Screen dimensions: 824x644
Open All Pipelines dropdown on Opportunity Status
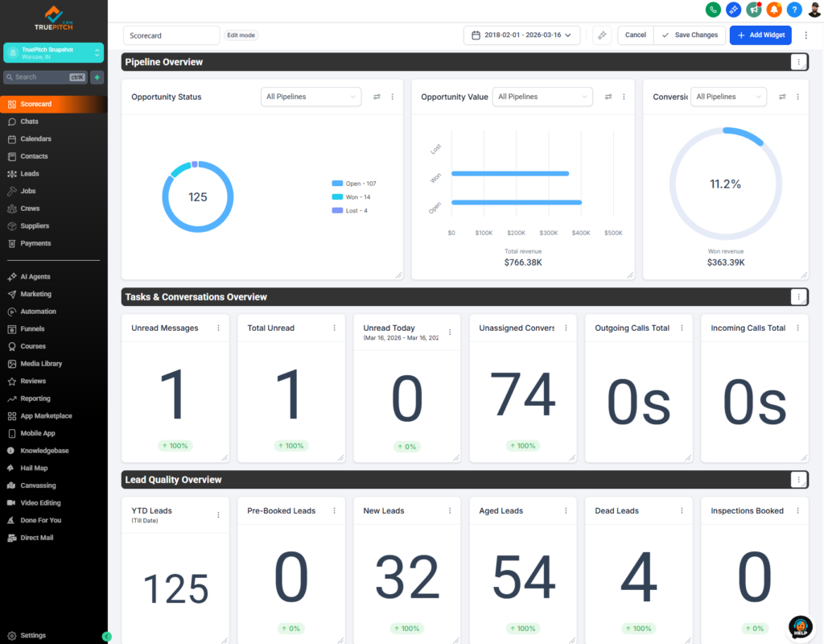[x=311, y=96]
